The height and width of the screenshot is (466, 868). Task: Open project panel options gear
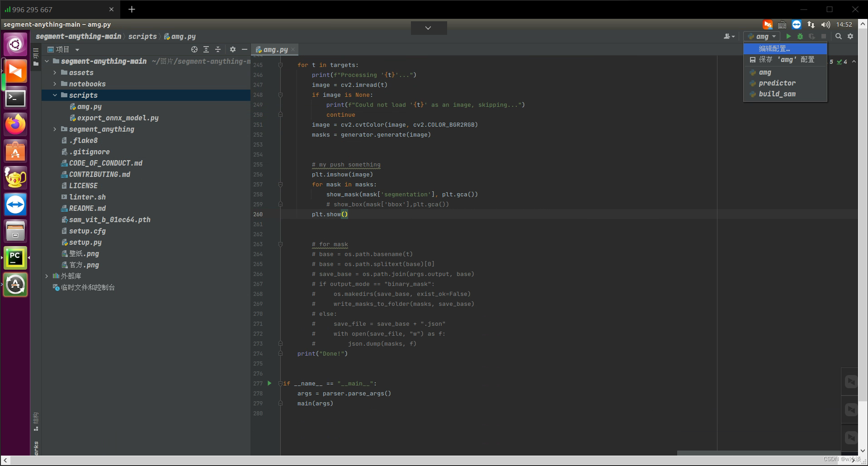232,49
